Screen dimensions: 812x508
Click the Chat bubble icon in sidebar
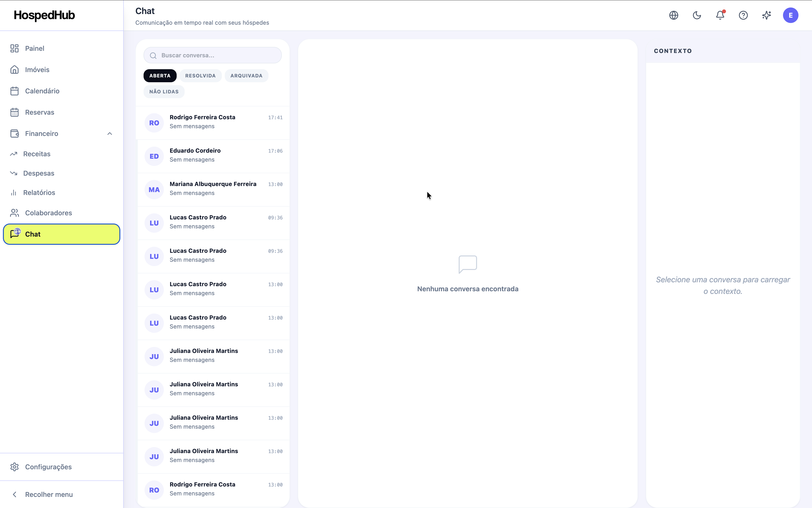point(15,234)
